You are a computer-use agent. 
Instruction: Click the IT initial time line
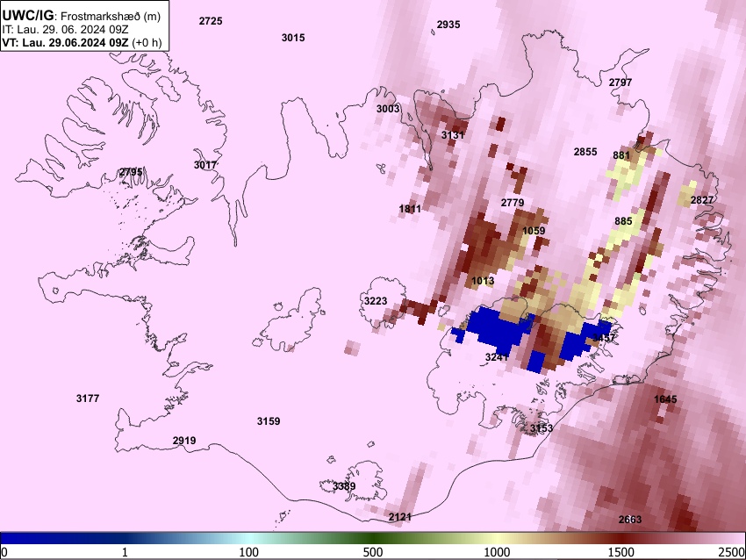click(x=65, y=30)
